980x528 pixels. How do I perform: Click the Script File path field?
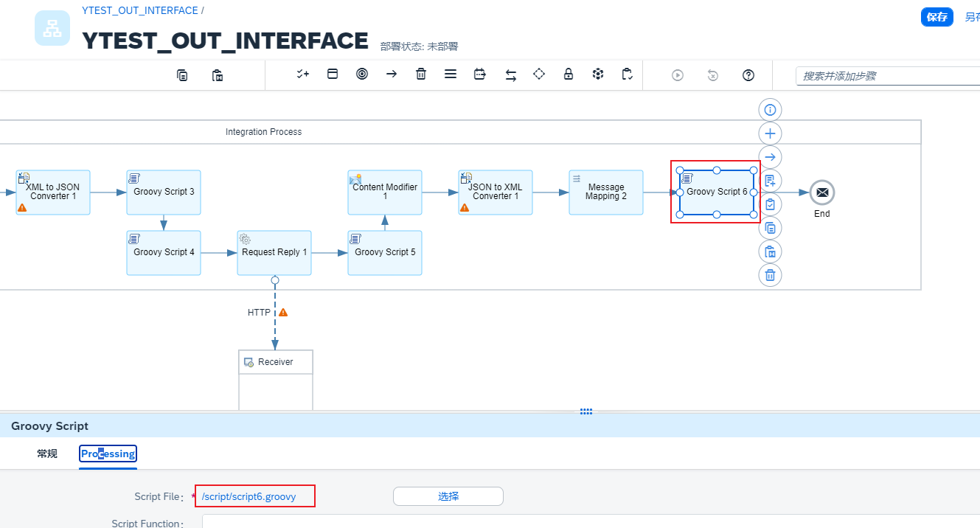[x=256, y=496]
